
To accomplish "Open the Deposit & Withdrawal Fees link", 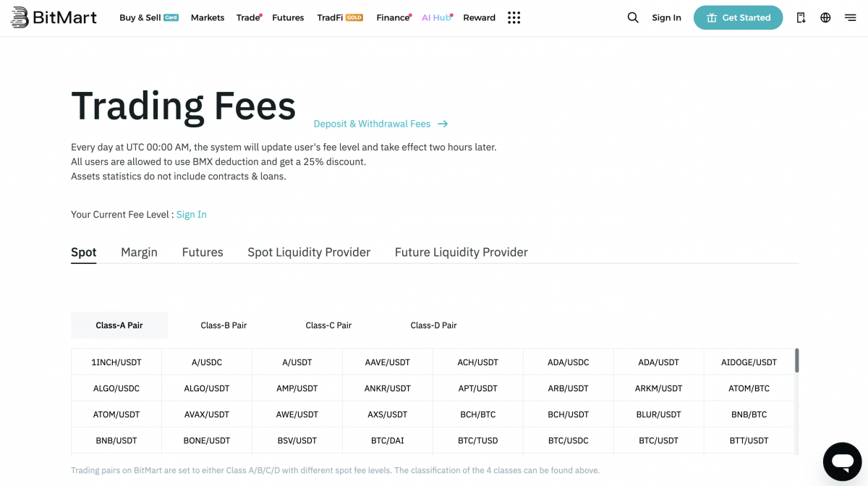I will [371, 124].
